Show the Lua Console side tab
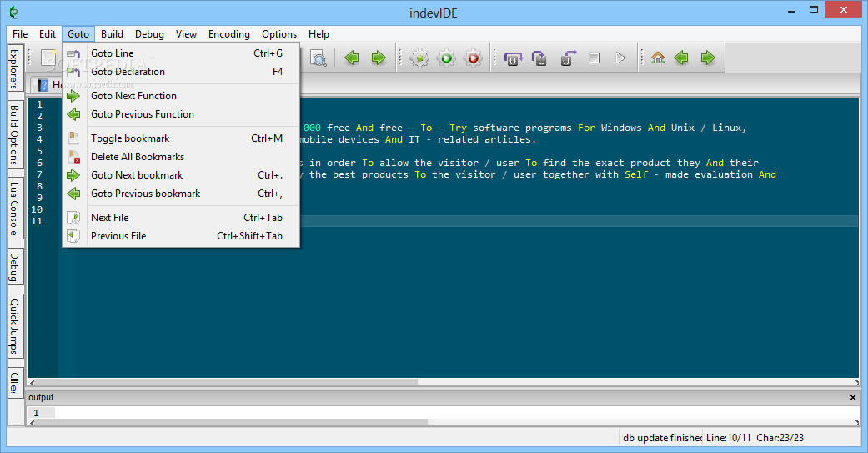The image size is (868, 453). [15, 209]
